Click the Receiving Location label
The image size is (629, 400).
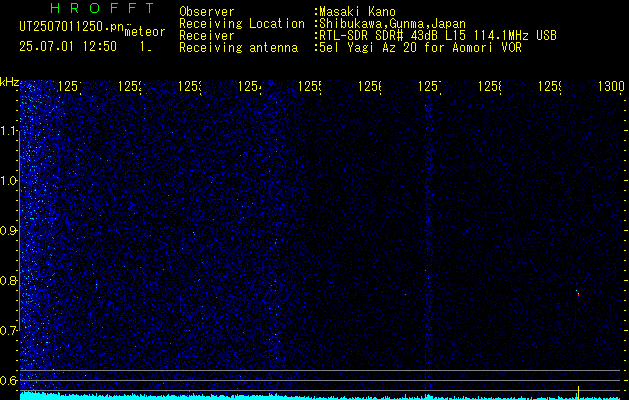tap(242, 24)
